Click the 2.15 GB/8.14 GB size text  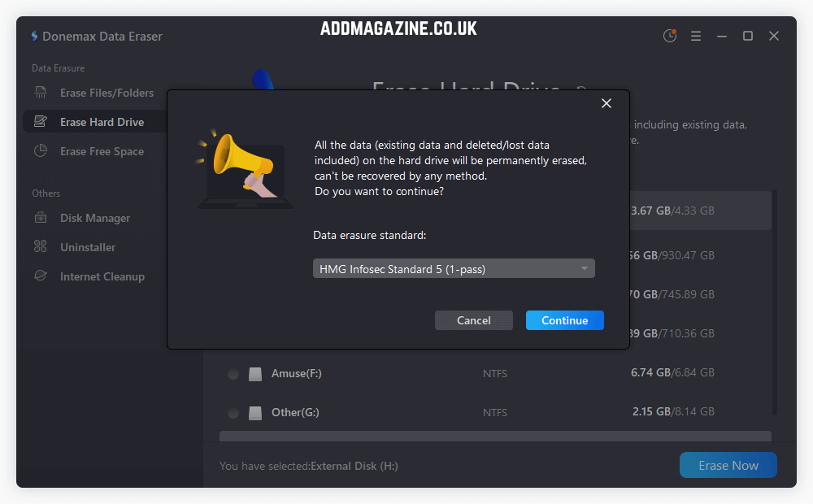(x=673, y=411)
